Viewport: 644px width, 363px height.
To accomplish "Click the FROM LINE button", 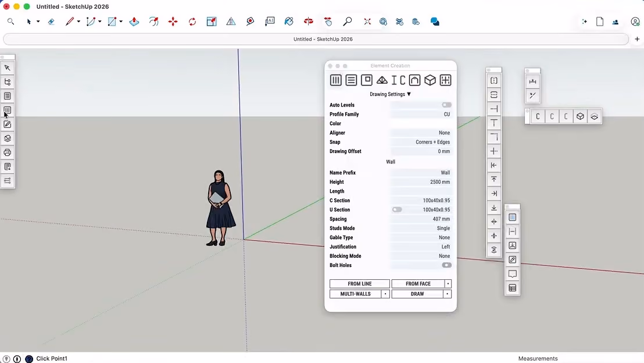I will pos(359,284).
